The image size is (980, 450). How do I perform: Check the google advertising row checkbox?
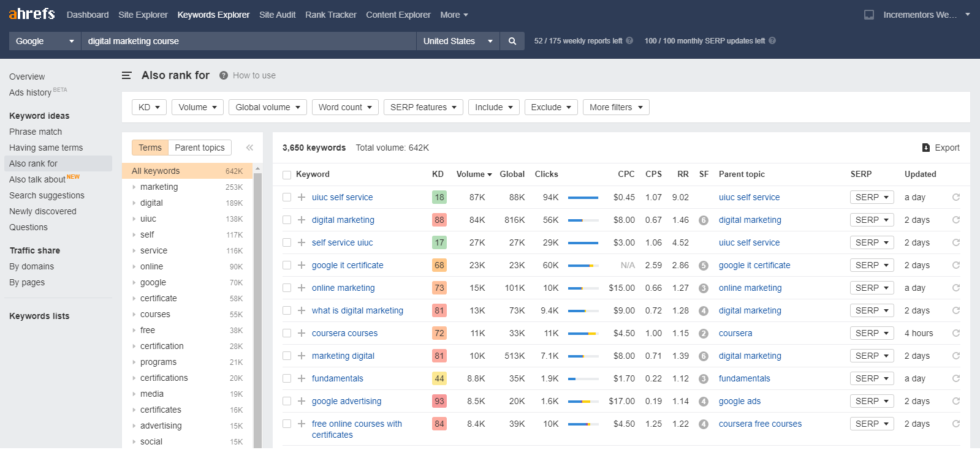point(287,401)
